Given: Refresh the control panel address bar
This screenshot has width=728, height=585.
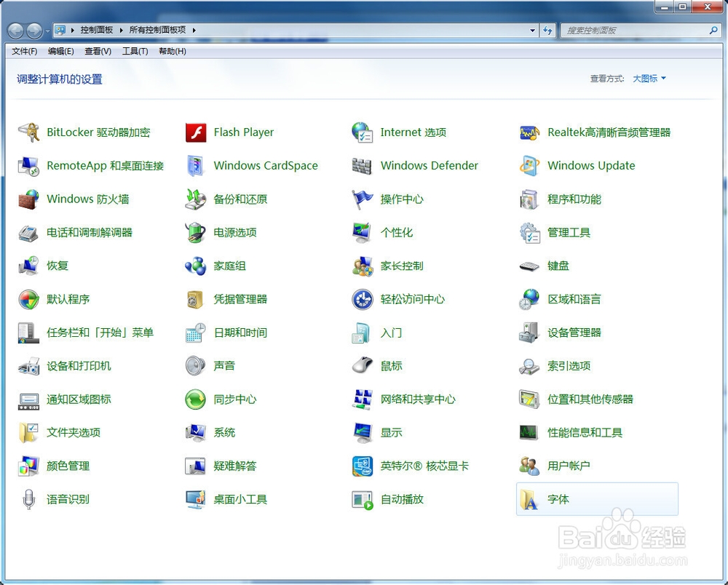Looking at the screenshot, I should pos(548,31).
